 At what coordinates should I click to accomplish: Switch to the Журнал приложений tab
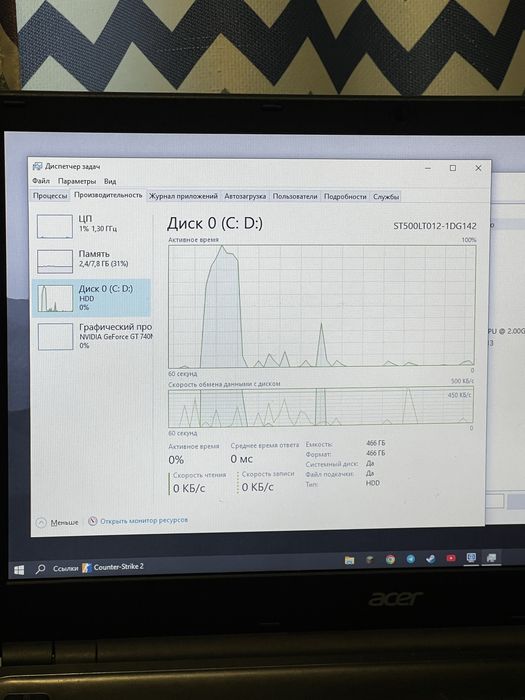tap(183, 196)
